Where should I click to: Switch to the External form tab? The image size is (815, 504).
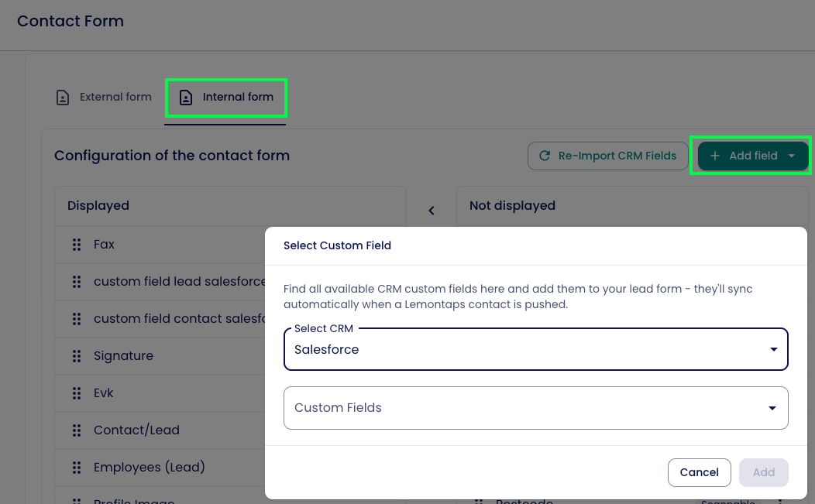[x=104, y=98]
